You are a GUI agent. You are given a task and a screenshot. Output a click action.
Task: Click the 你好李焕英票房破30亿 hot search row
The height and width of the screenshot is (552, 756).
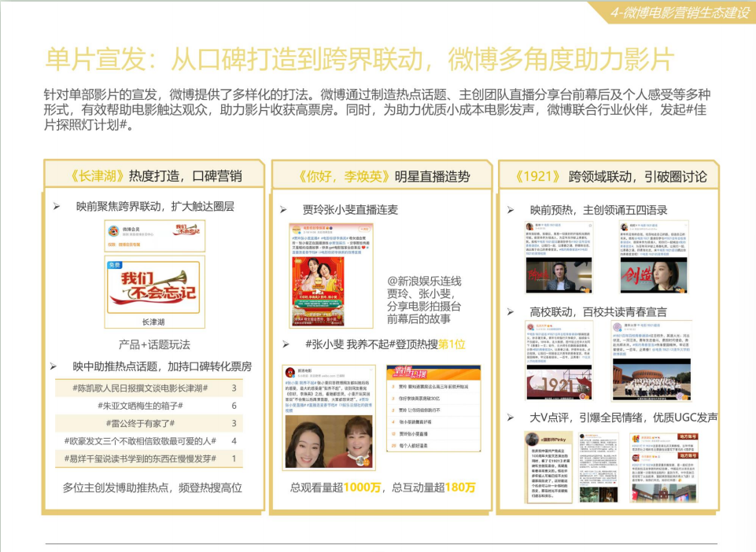coord(434,399)
